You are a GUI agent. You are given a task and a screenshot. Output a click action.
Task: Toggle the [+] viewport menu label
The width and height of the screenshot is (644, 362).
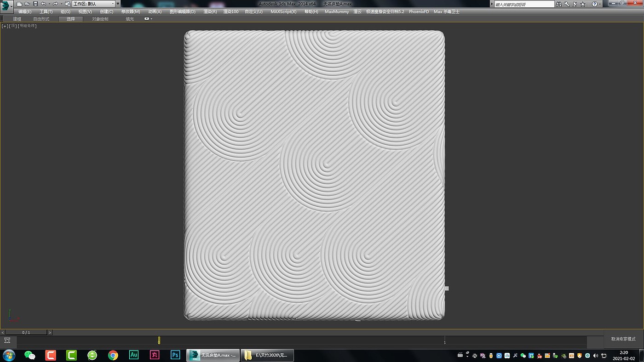(x=5, y=26)
